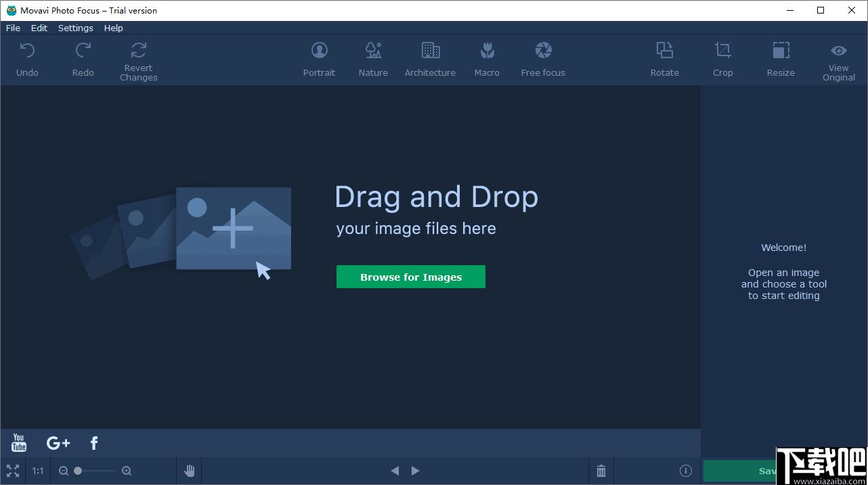Open the File menu
Screen dimensions: 868x485
point(13,28)
